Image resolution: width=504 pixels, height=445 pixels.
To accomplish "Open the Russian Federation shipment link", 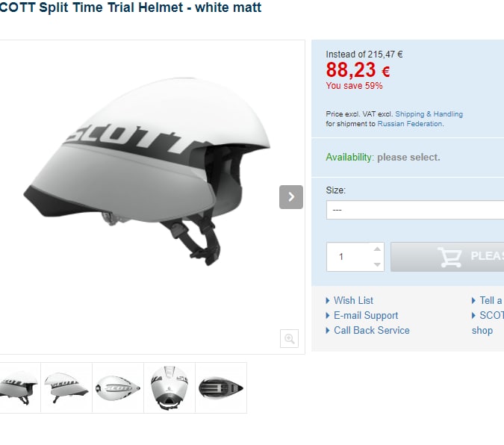I will click(x=410, y=124).
